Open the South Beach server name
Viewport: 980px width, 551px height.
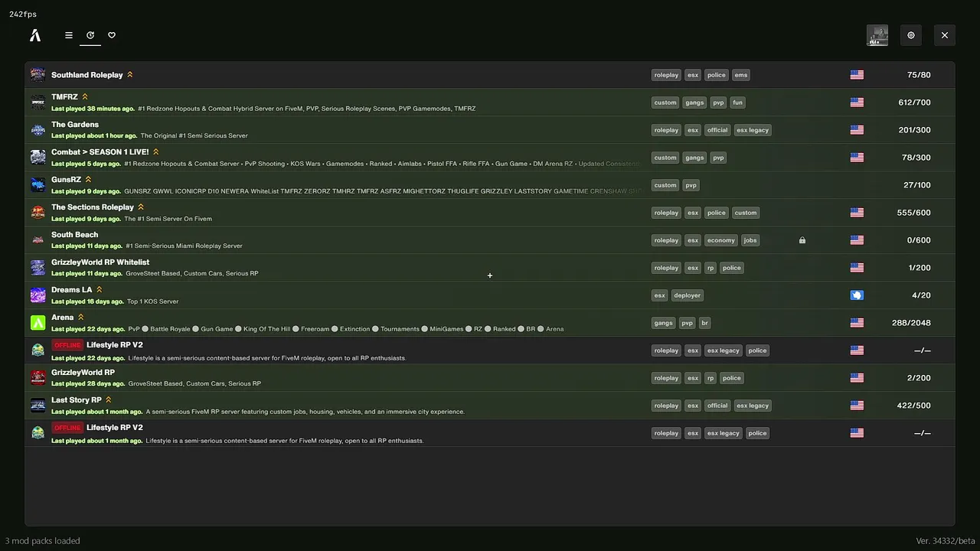click(75, 235)
